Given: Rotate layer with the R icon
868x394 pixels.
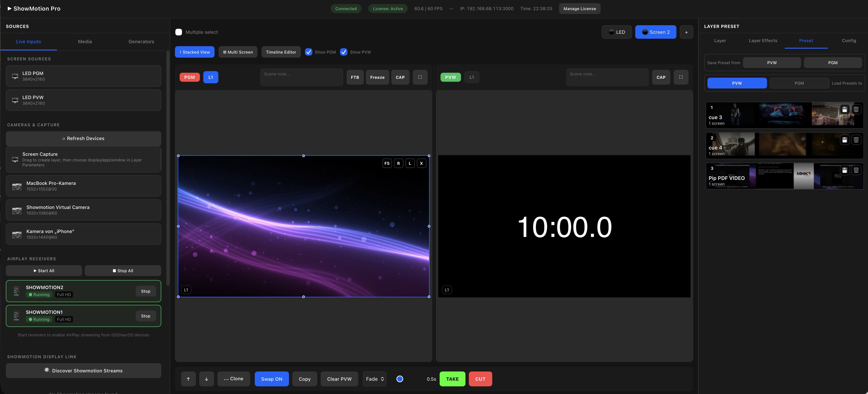Looking at the screenshot, I should click(399, 163).
